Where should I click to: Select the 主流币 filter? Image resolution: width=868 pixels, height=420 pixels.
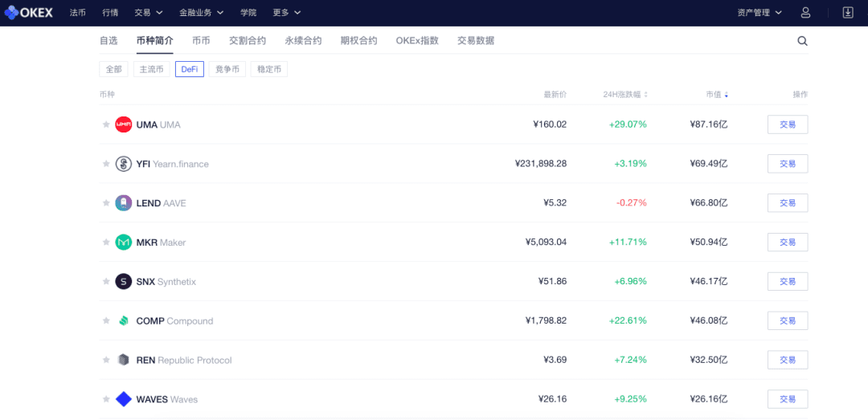152,69
